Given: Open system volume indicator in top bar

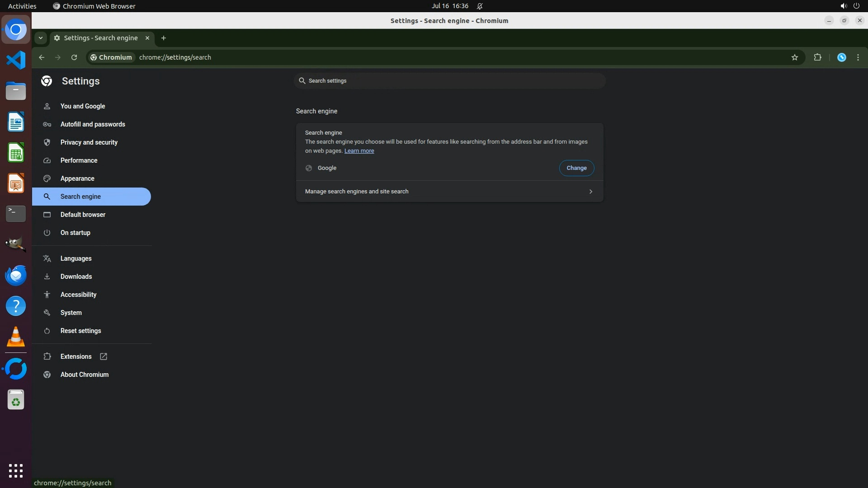Looking at the screenshot, I should [x=843, y=6].
